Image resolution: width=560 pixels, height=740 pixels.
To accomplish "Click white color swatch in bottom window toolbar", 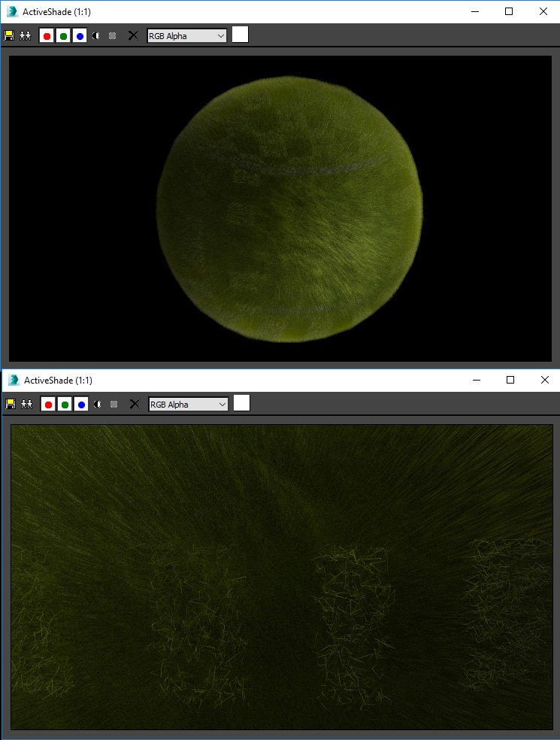I will (x=241, y=403).
